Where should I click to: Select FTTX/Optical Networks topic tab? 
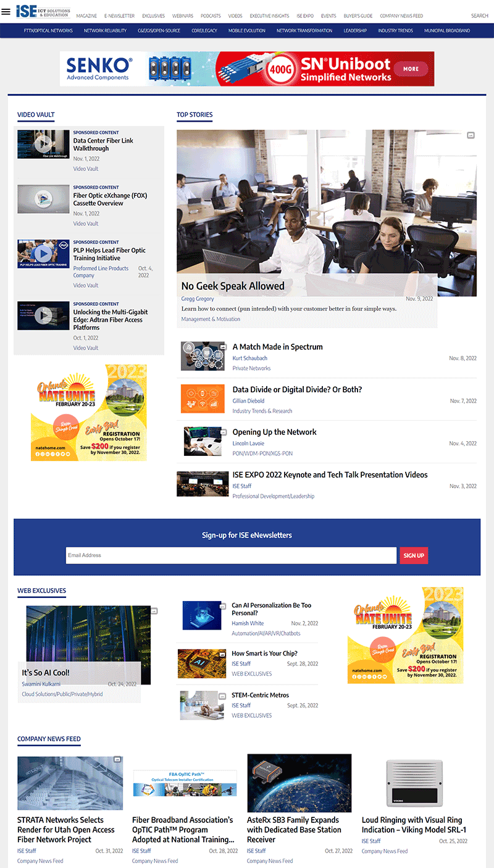click(x=48, y=30)
